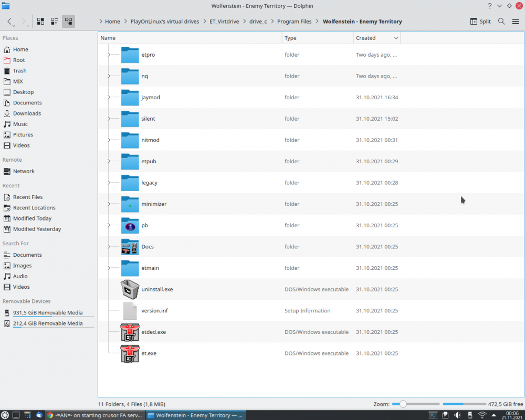Expand the nq folder tree arrow

click(x=109, y=76)
